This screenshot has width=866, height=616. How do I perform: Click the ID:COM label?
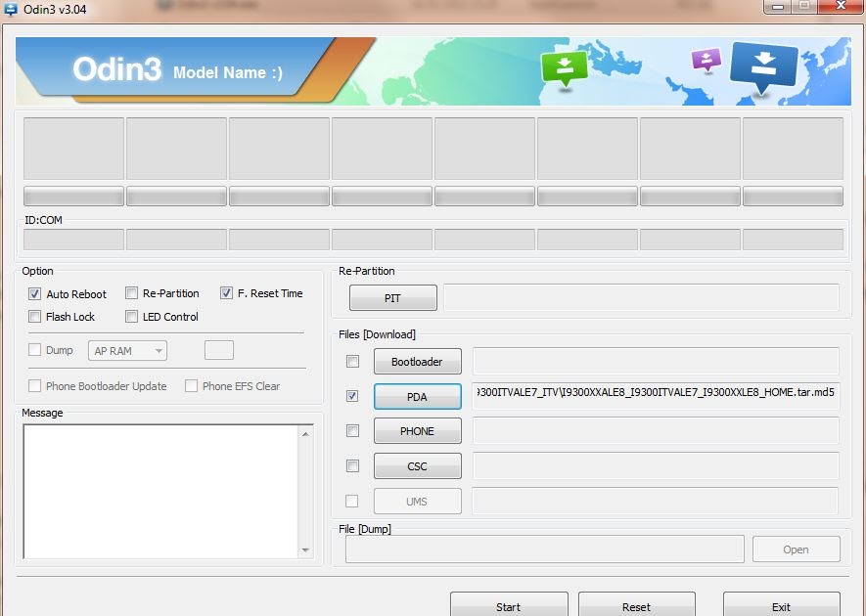pyautogui.click(x=43, y=220)
